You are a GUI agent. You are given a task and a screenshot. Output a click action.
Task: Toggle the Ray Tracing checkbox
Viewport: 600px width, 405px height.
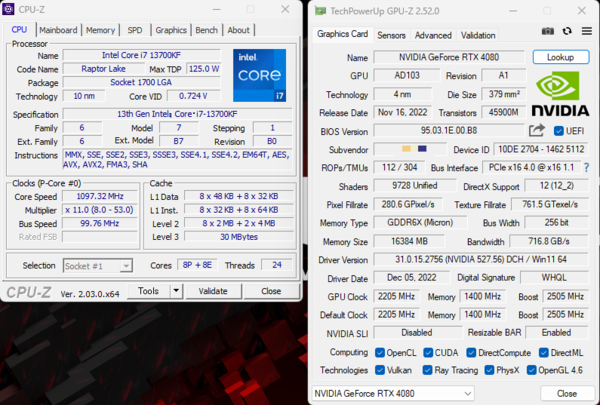pyautogui.click(x=427, y=370)
